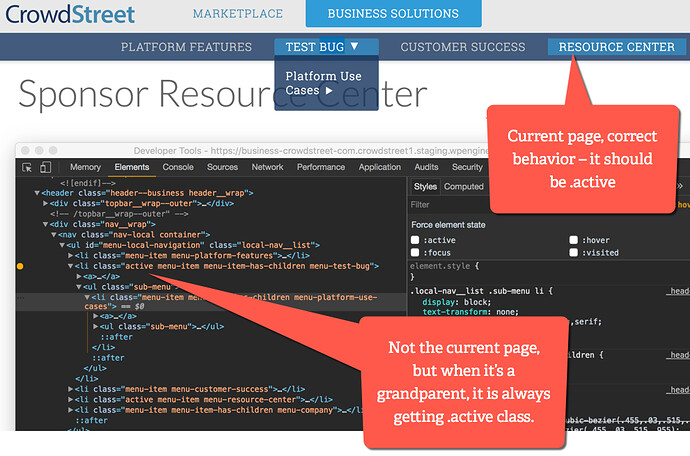Open the Computed pane tab

(463, 187)
